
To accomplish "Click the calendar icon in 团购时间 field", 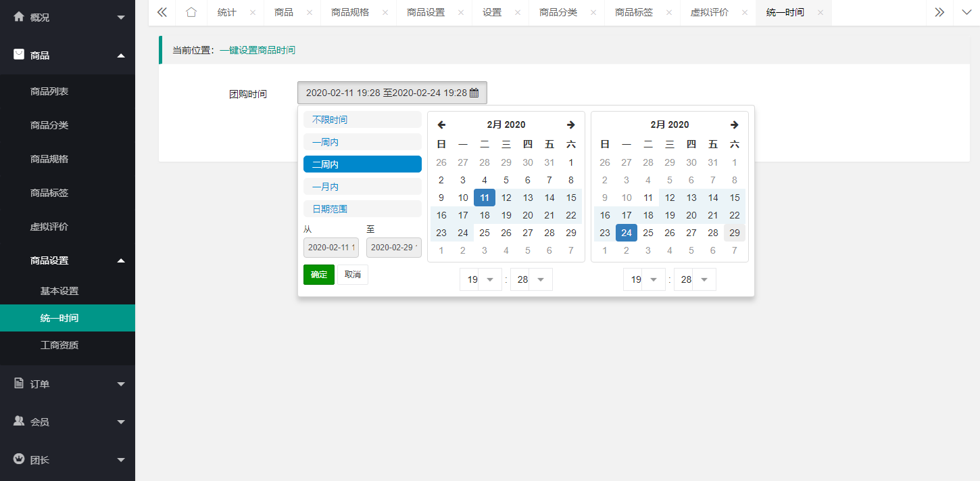I will point(474,93).
